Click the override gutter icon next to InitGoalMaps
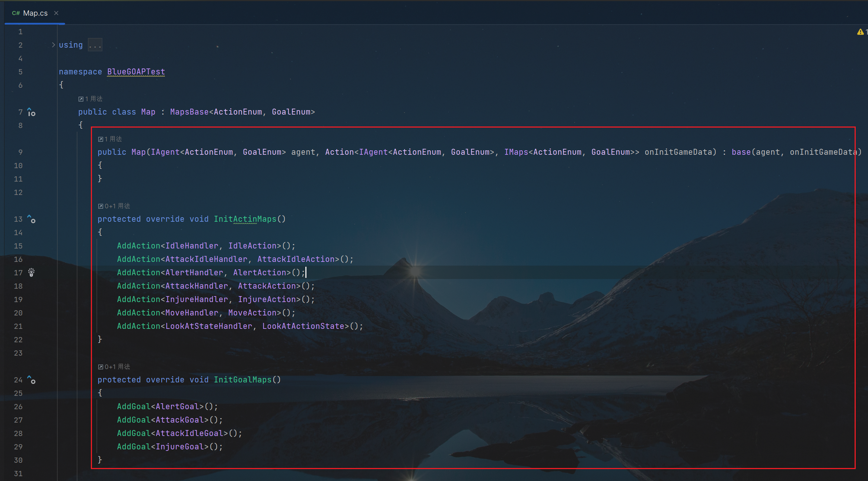Screen dimensions: 868x481 point(32,380)
